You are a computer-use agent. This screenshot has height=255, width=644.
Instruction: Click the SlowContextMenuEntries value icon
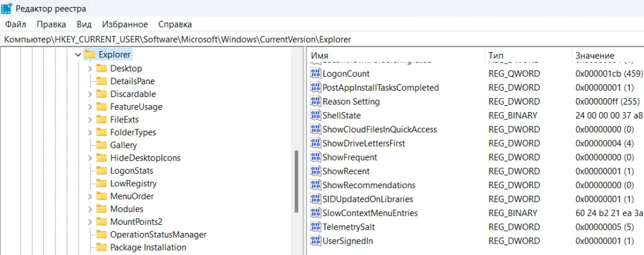coord(316,213)
